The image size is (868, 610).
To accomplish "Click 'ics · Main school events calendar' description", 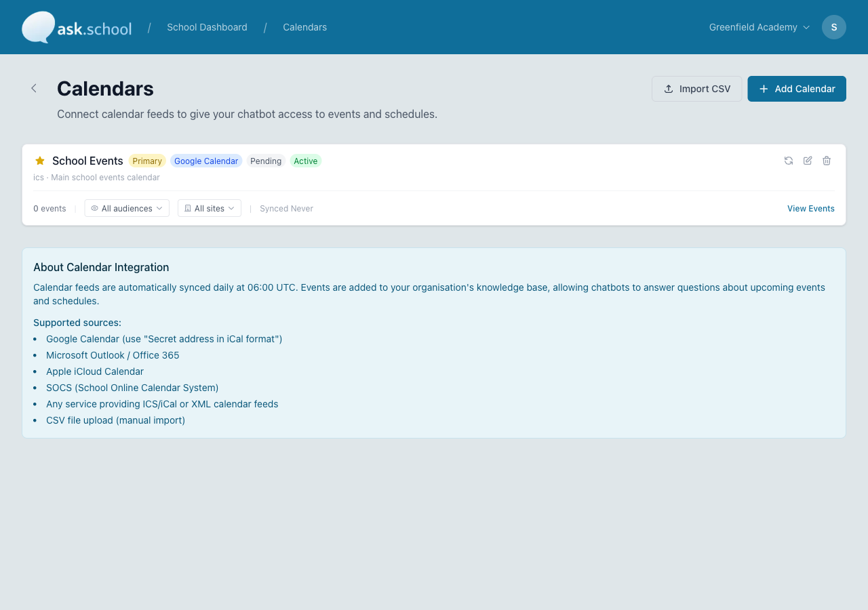I will pos(96,178).
